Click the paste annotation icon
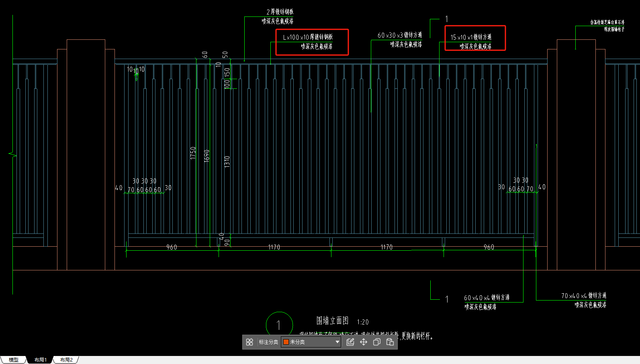Viewport: 640px width, 364px height. (390, 342)
